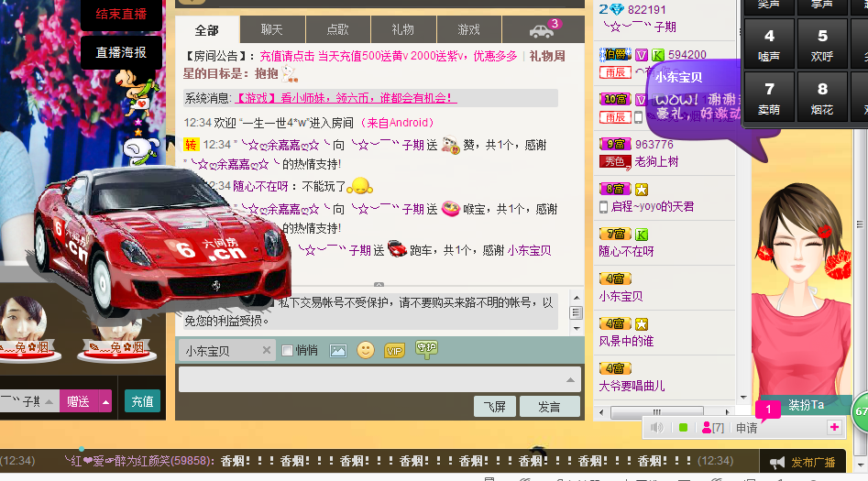Expand the chat input box arrow
This screenshot has width=868, height=481.
[570, 379]
